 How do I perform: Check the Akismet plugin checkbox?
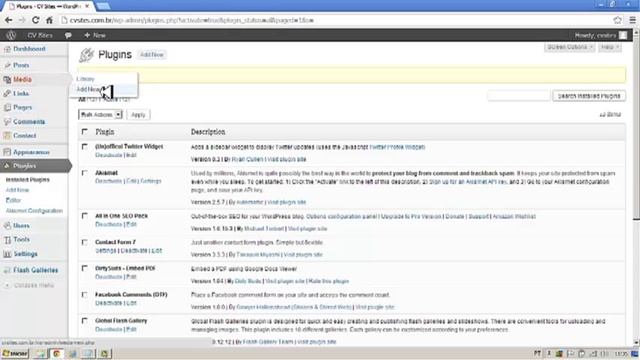84,173
